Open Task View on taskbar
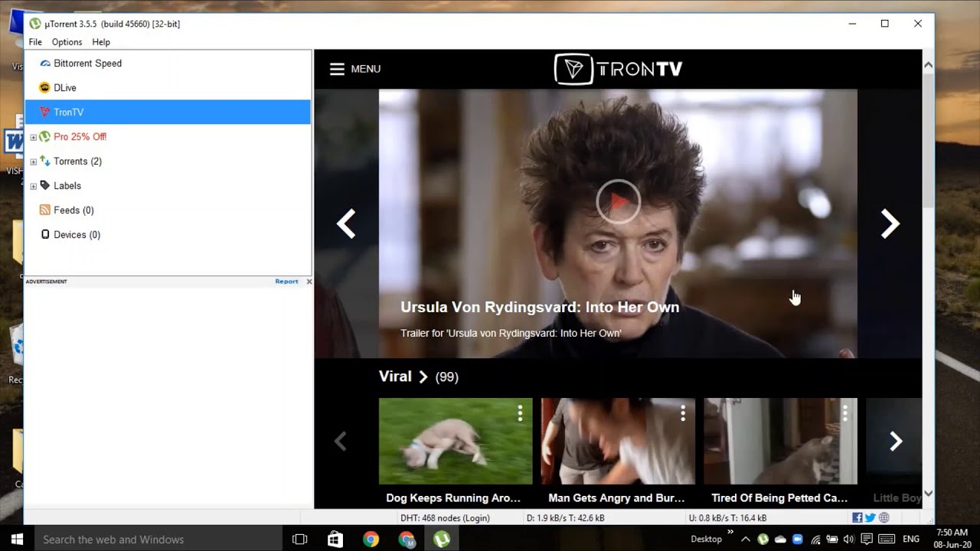Screen dimensions: 980x551 coord(300,540)
